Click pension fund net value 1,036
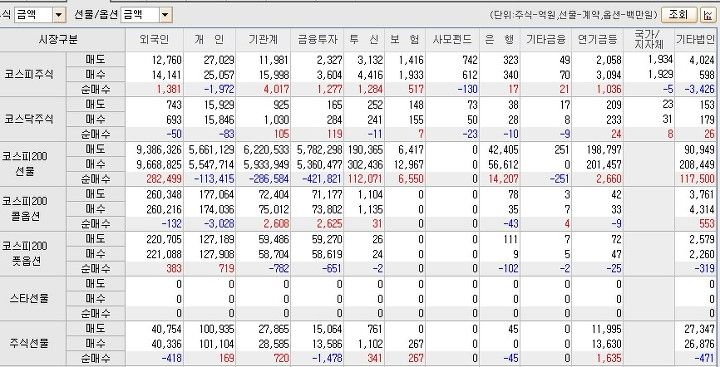Screen dimensions: 720x367 pos(608,89)
